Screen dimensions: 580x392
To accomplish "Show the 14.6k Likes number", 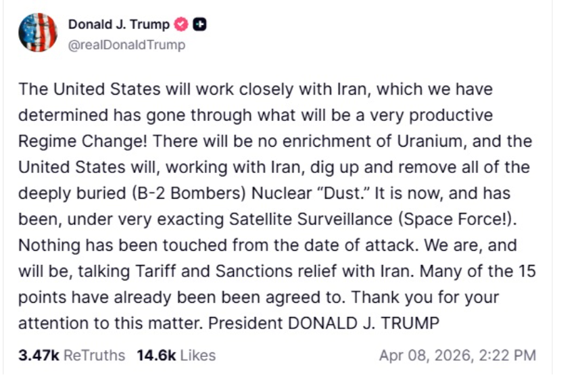I will pos(156,355).
